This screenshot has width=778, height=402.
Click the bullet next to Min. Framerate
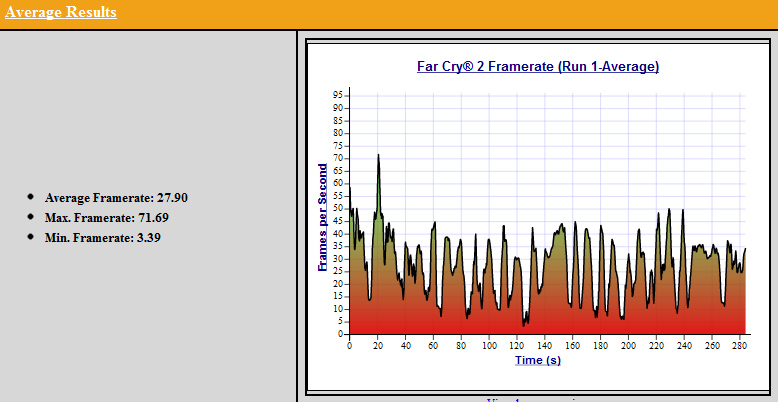[x=31, y=237]
